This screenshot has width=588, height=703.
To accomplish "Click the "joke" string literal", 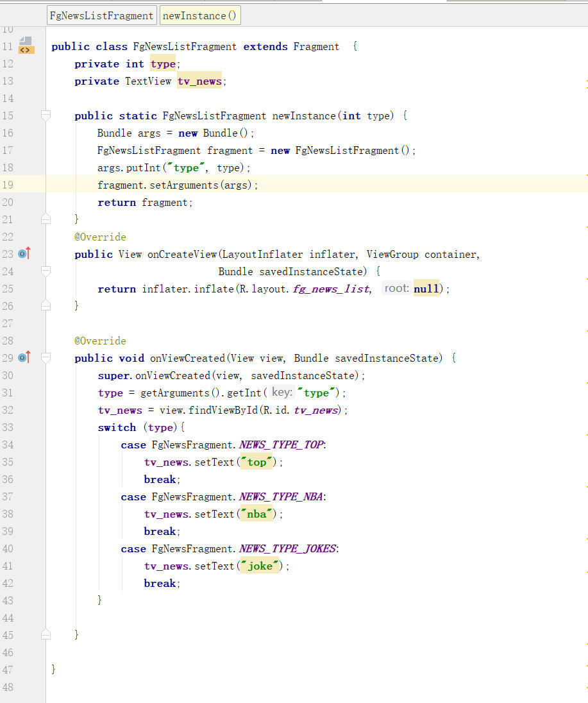I will pyautogui.click(x=260, y=566).
